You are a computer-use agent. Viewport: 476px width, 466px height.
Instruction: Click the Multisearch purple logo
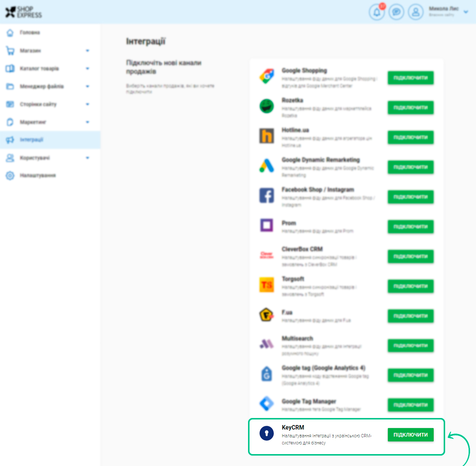(267, 344)
